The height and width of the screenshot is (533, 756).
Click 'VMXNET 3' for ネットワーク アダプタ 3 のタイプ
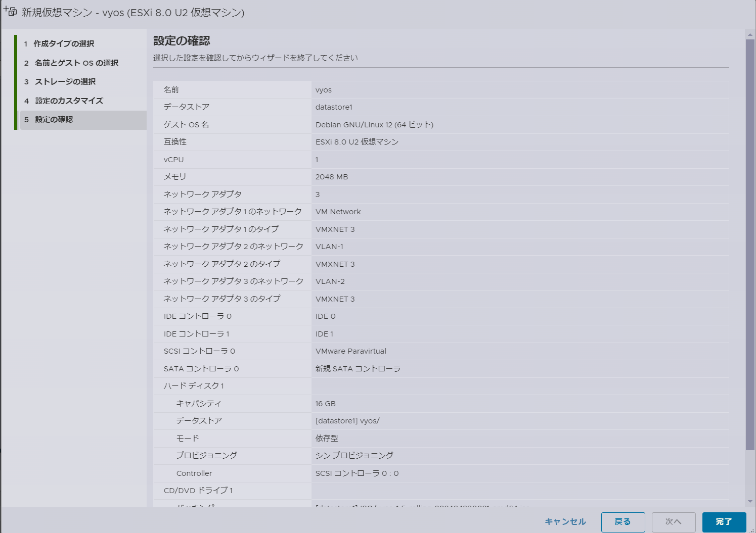(335, 299)
